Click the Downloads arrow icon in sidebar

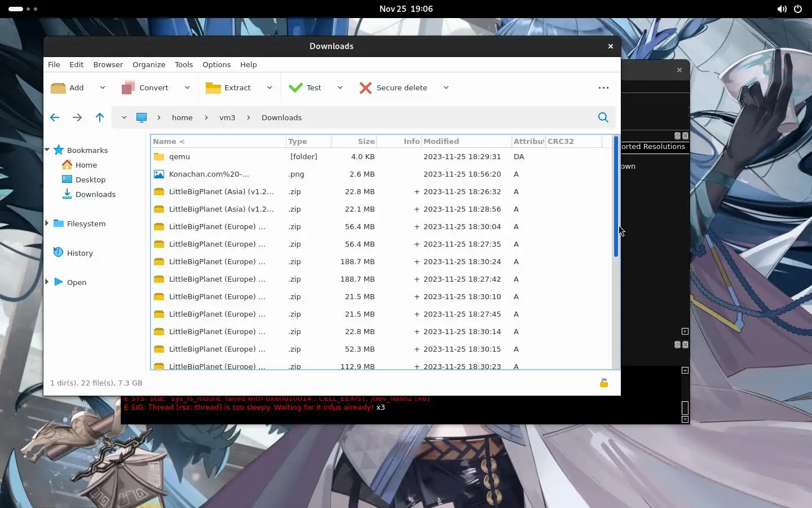pos(67,194)
